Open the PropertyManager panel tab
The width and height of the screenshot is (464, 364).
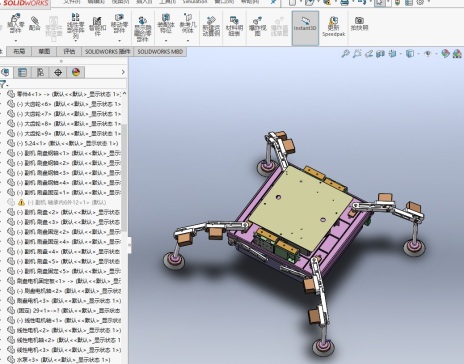tap(22, 72)
